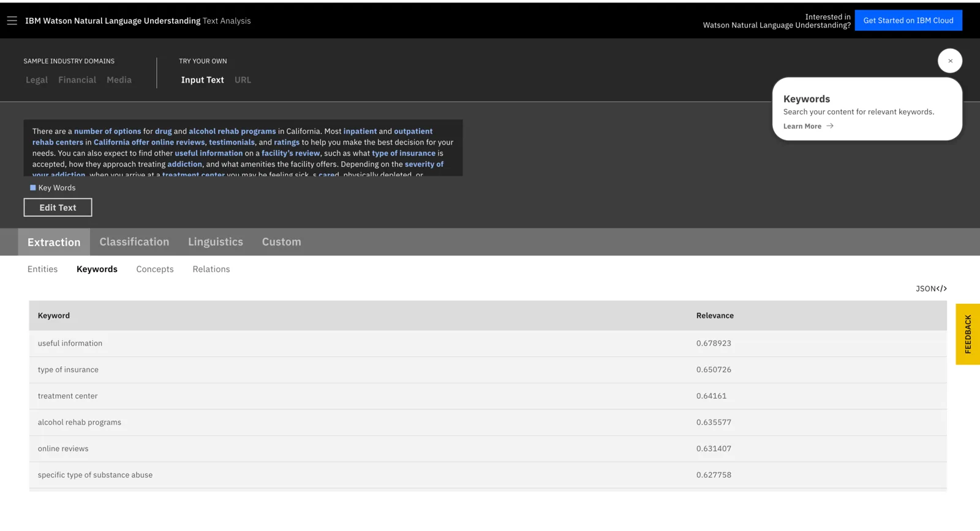Open the hamburger navigation menu
Screen dimensions: 980x531
[x=12, y=21]
